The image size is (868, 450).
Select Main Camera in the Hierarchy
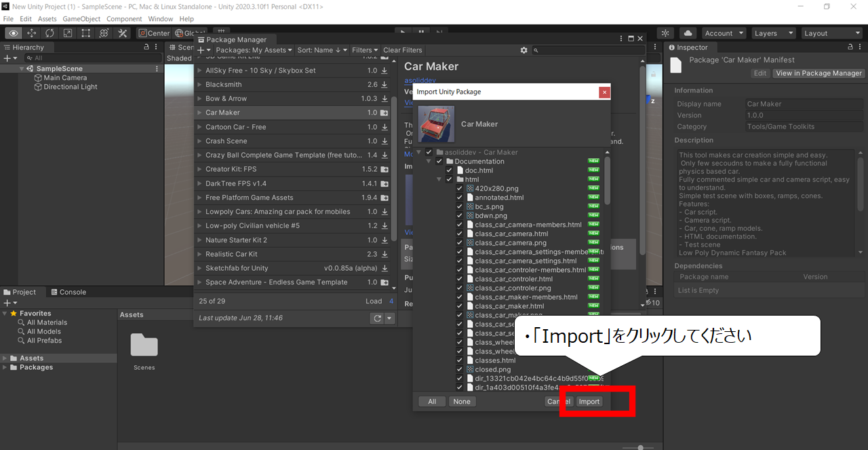coord(65,78)
